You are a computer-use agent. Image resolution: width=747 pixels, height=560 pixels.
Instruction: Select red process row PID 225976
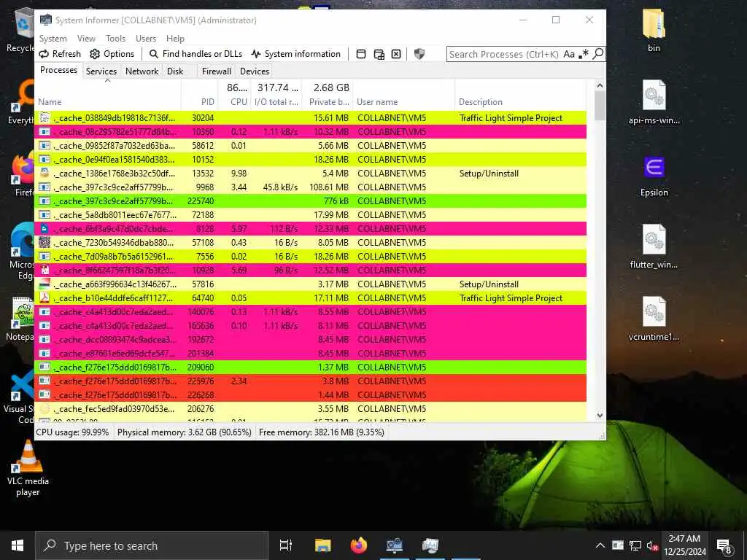[311, 381]
